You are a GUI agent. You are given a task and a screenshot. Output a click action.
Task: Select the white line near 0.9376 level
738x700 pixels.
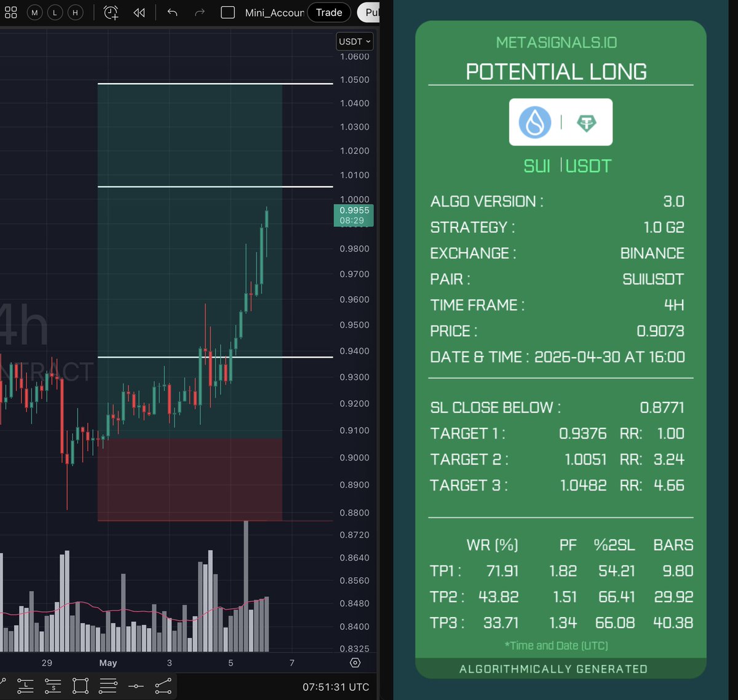(x=215, y=357)
